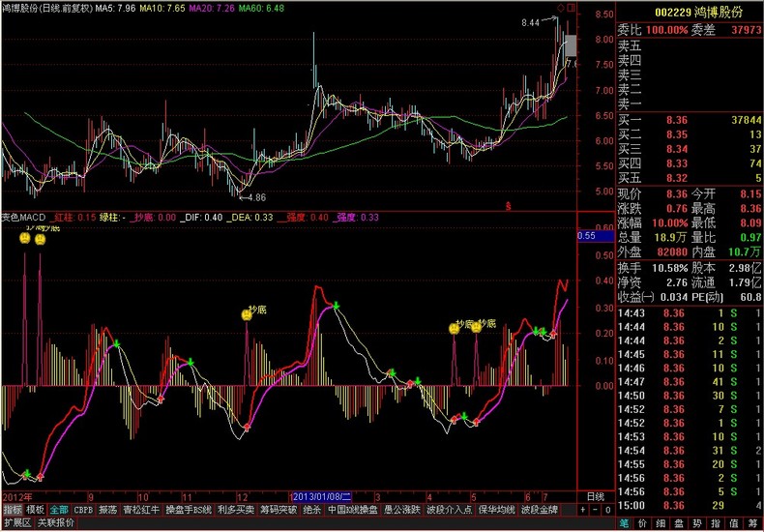Choose the 全部 indicator category
Image resolution: width=764 pixels, height=532 pixels.
[60, 509]
